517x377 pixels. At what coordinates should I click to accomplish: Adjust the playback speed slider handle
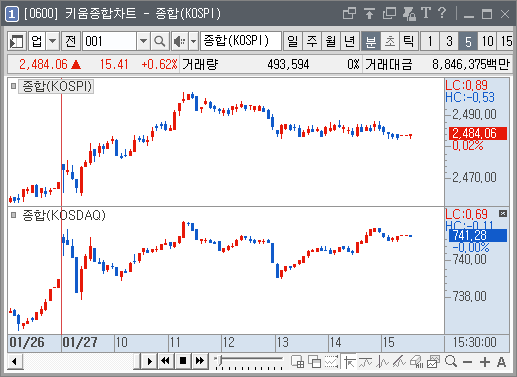point(221,360)
